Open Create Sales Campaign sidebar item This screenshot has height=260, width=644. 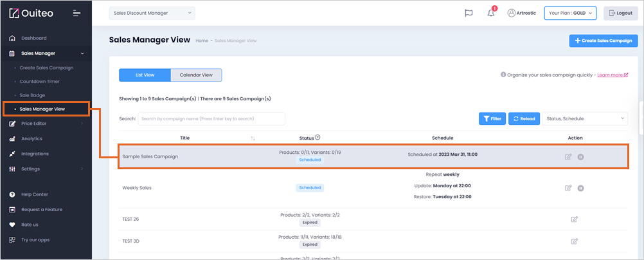coord(46,68)
